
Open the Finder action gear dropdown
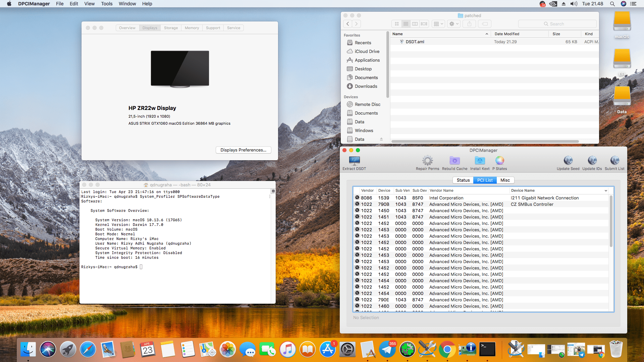(453, 24)
